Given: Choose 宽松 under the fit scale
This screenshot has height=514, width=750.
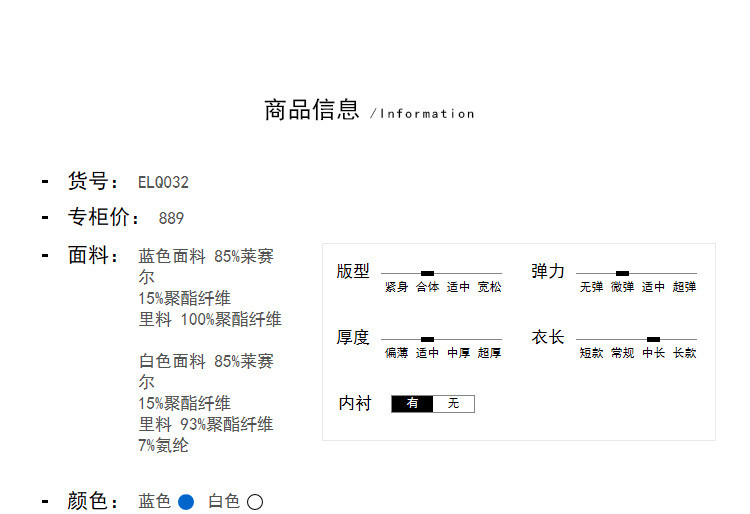Looking at the screenshot, I should (489, 287).
